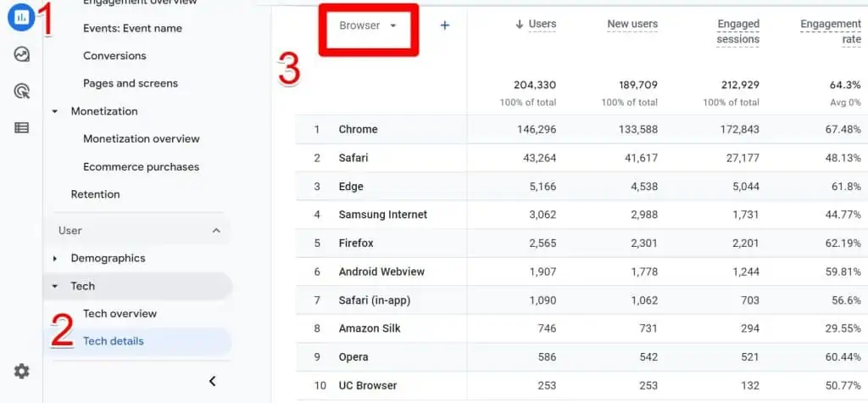
Task: Select the Opera row
Action: (581, 357)
